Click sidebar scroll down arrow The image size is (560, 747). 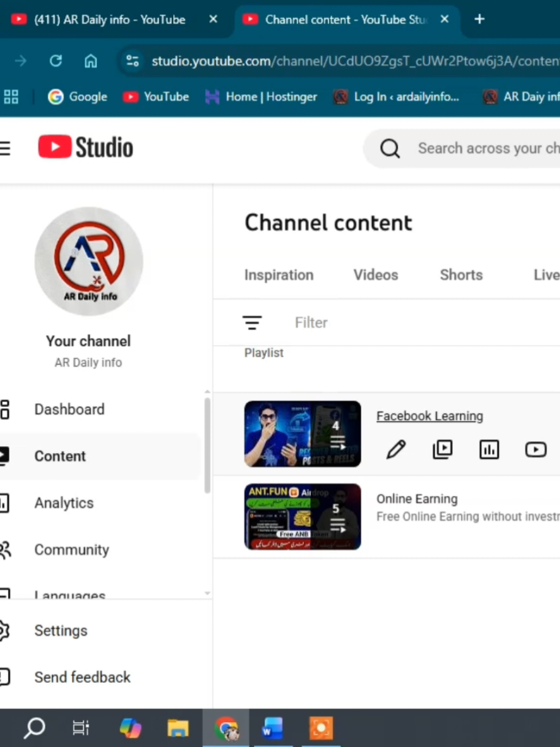coord(207,593)
